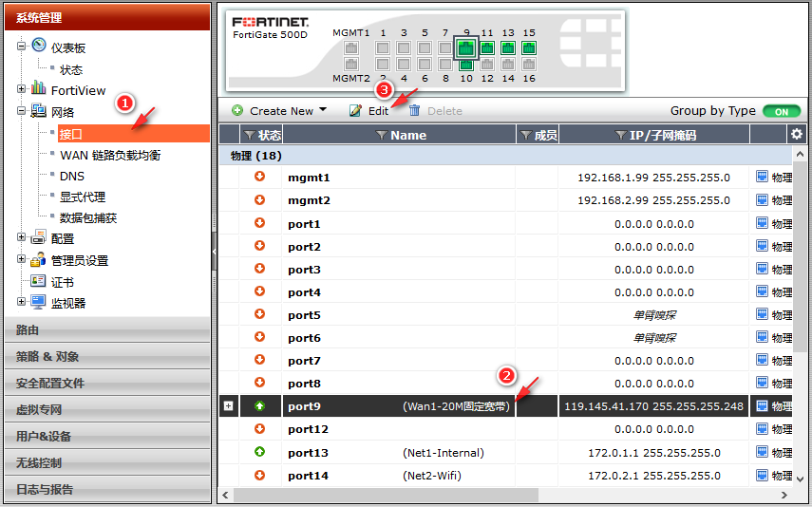Open WAN 链路负载均衡

110,156
